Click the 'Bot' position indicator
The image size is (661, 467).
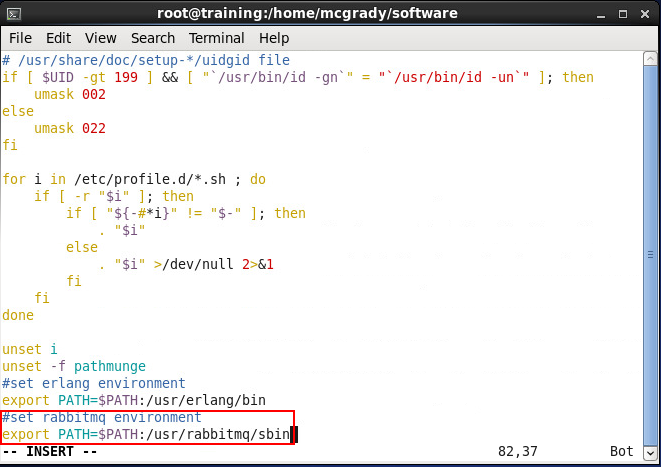621,451
